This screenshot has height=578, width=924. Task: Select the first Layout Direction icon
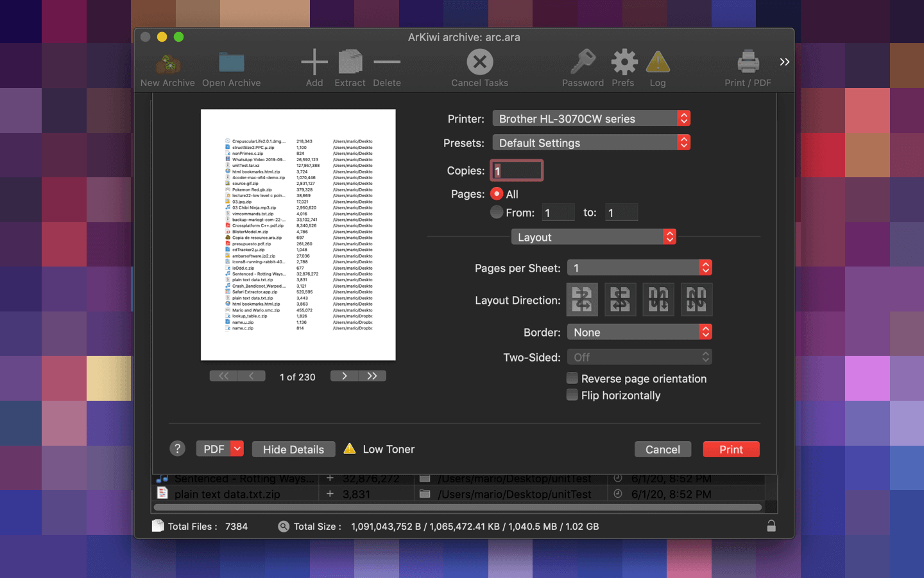(582, 300)
